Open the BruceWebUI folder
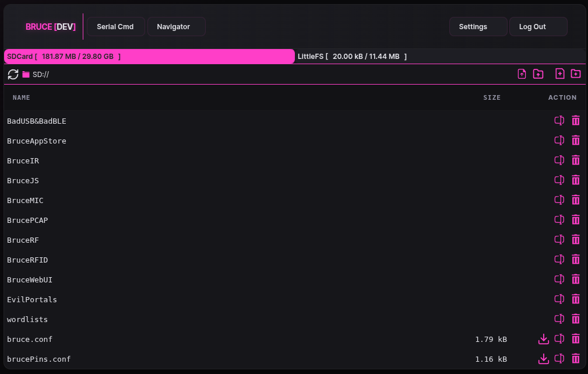Image resolution: width=588 pixels, height=374 pixels. click(30, 279)
